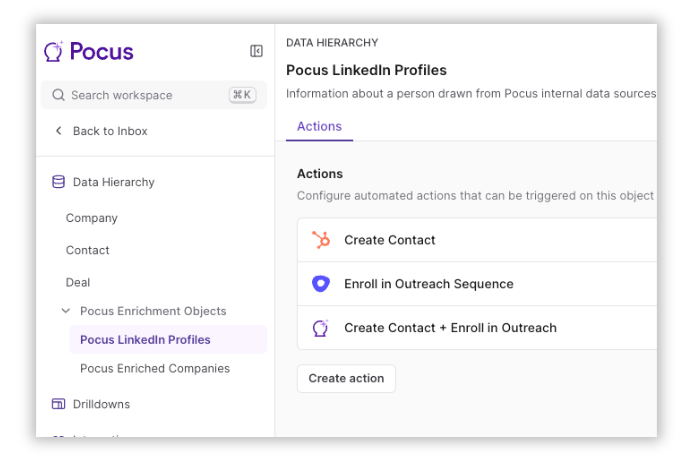Click the HubSpot icon beside Create Contact
The height and width of the screenshot is (461, 693).
pos(321,240)
